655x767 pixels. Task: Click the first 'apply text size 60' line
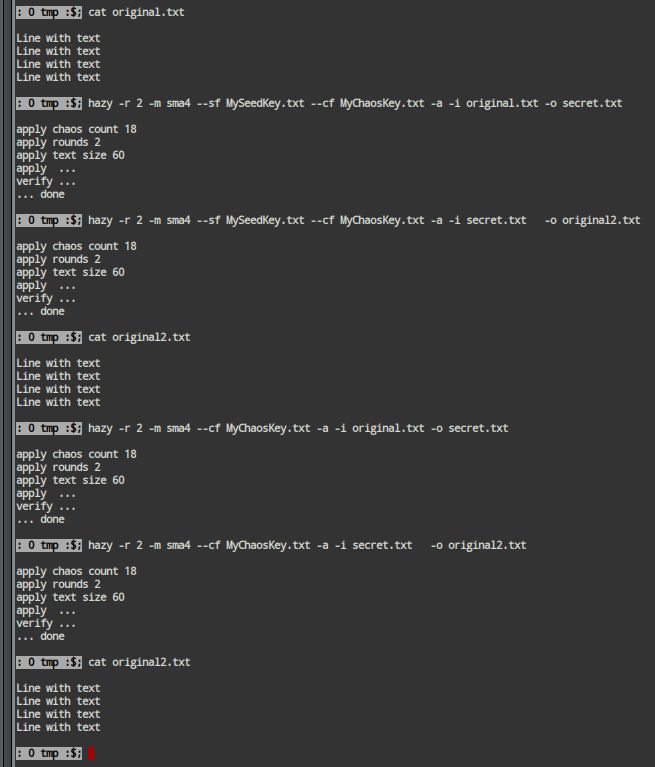coord(71,155)
